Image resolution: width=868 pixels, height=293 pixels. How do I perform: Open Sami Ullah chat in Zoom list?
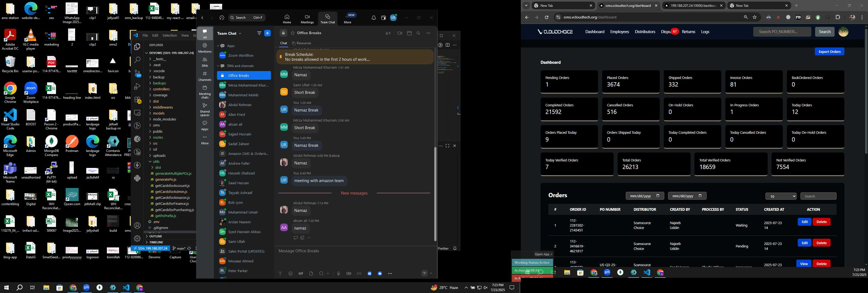point(244,241)
